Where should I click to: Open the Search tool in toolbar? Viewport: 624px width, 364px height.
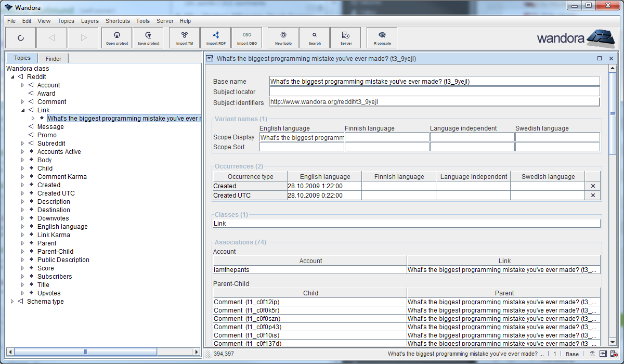pos(314,38)
